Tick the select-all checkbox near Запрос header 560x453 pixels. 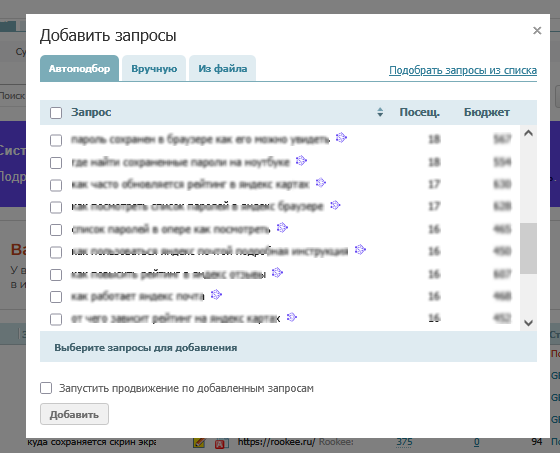tap(56, 113)
